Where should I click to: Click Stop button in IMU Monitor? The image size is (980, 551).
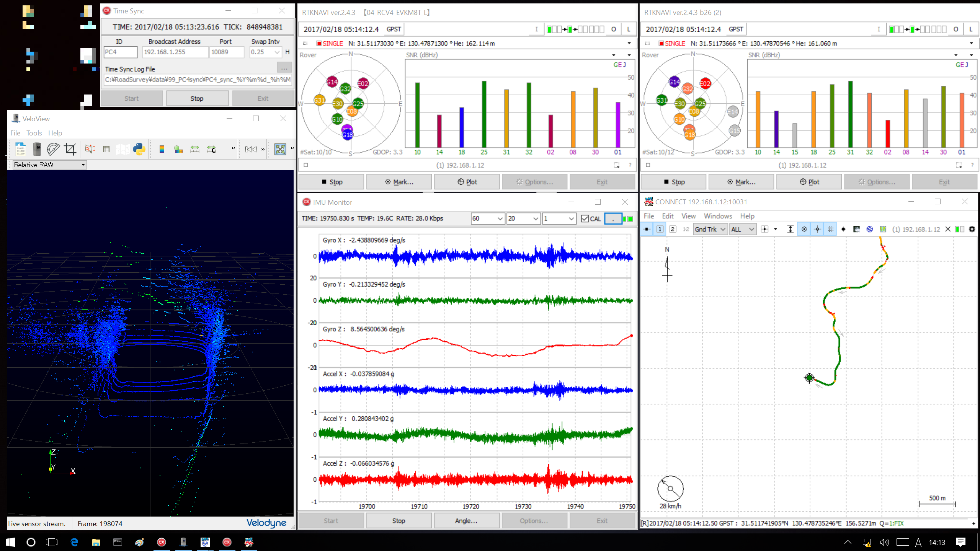(x=399, y=521)
